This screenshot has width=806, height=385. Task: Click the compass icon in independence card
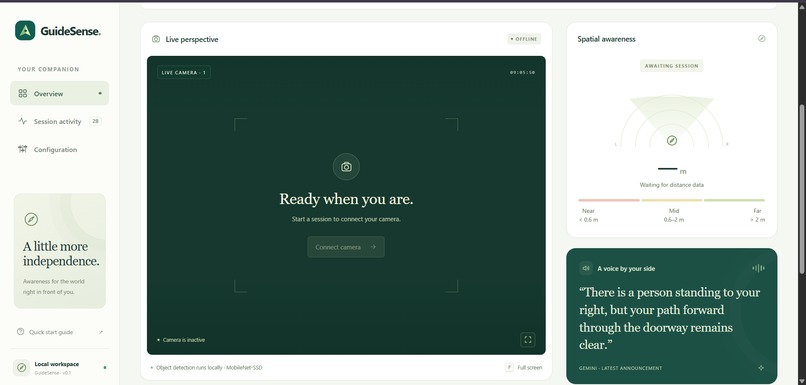(31, 219)
